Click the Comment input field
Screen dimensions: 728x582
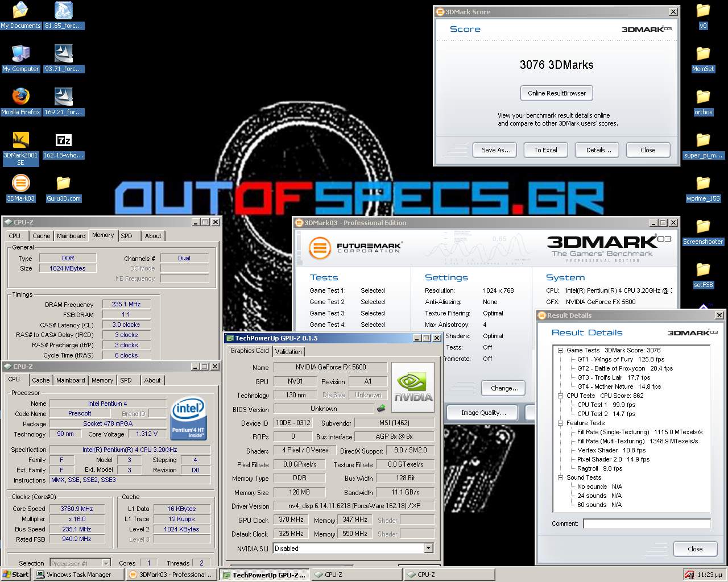pyautogui.click(x=647, y=523)
